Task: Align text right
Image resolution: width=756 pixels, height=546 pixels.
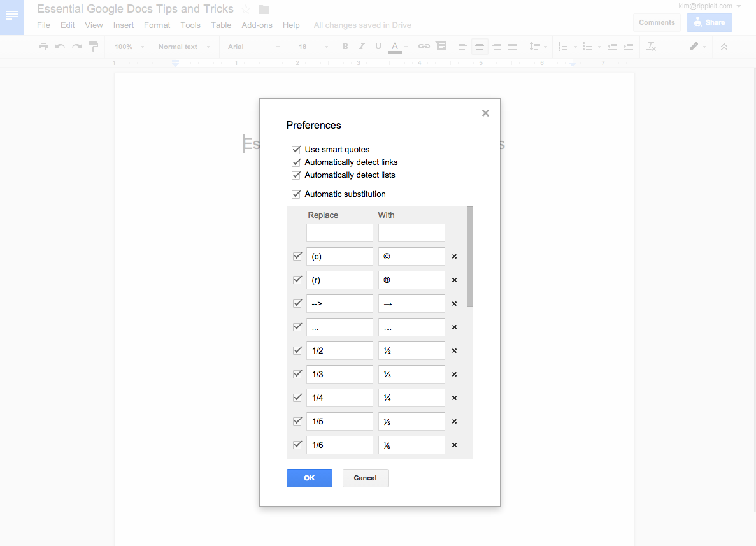Action: (496, 47)
